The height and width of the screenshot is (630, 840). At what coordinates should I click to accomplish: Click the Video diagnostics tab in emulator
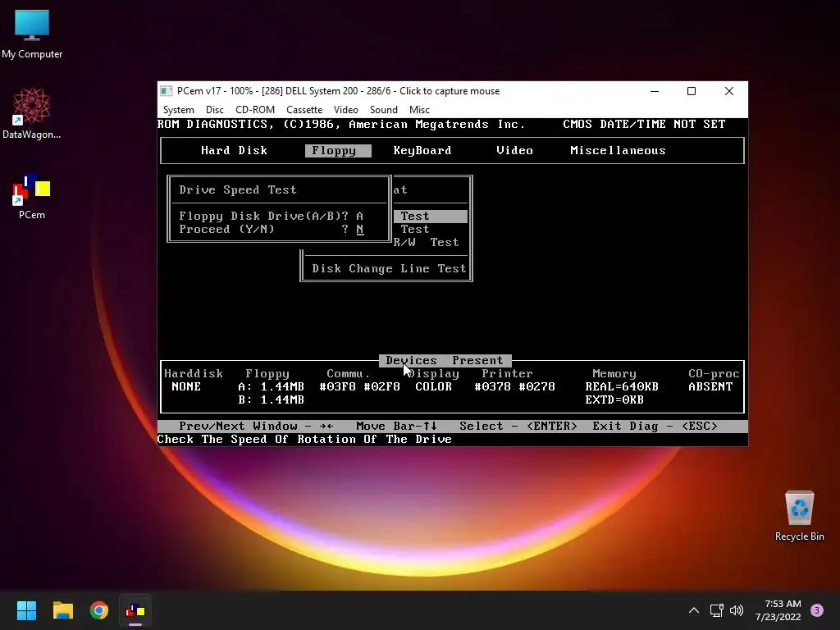pyautogui.click(x=514, y=151)
